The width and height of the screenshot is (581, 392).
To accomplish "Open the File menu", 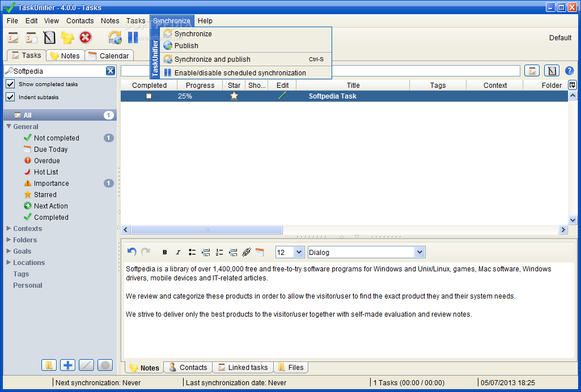I will (12, 21).
